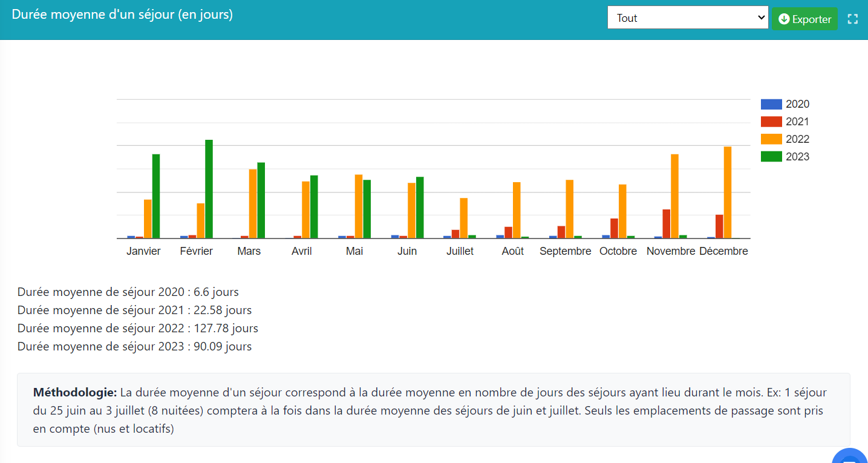Viewport: 868px width, 463px height.
Task: Select the green 2023 bar for Février
Action: tap(209, 189)
